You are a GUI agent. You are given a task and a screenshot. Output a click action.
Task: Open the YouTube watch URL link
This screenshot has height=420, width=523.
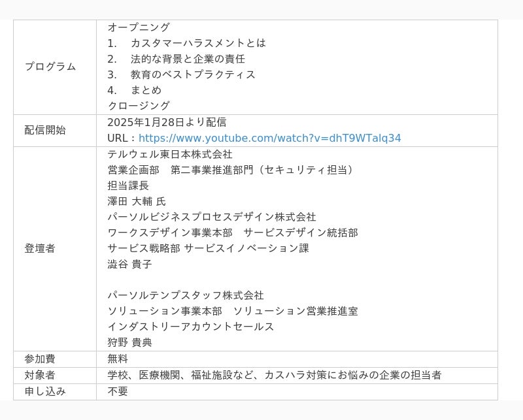point(269,138)
